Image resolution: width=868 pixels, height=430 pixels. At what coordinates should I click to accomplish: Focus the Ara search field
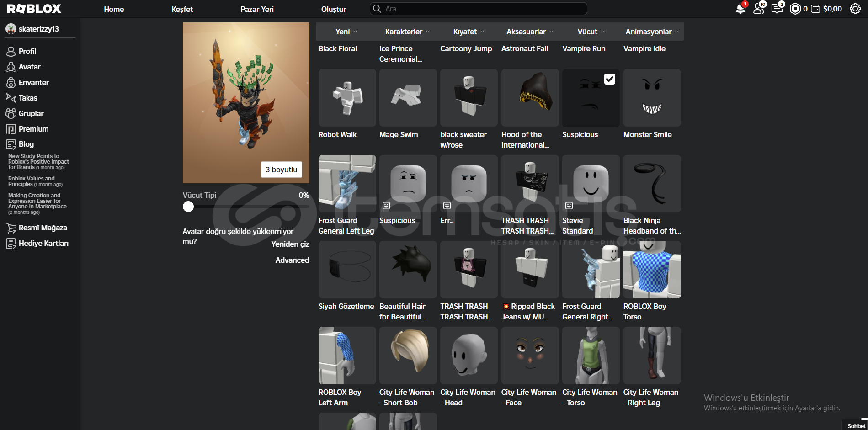click(479, 9)
